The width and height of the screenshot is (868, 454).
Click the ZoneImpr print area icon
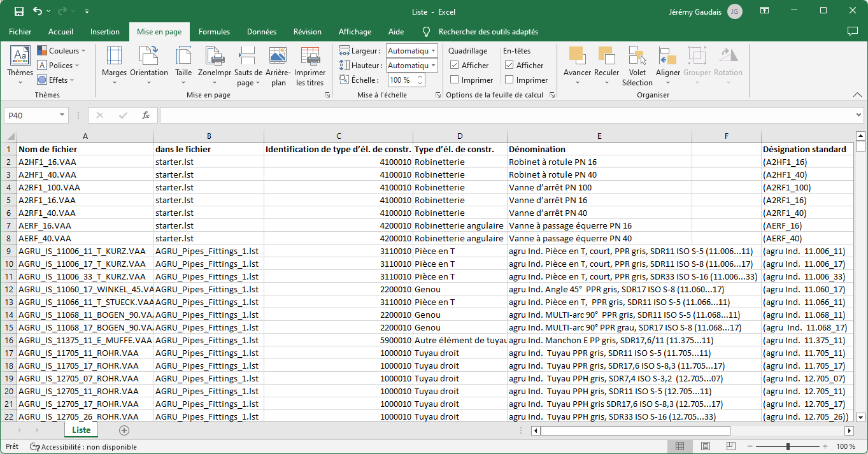pos(215,64)
